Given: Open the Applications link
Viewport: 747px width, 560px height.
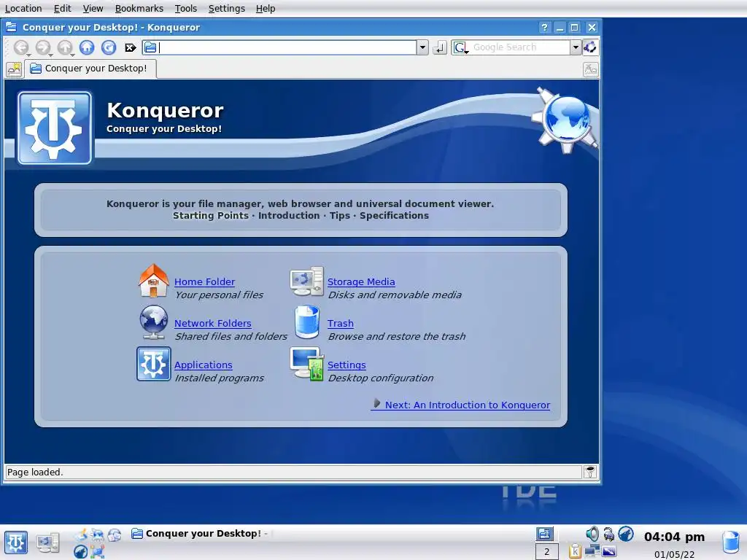Looking at the screenshot, I should (x=204, y=365).
